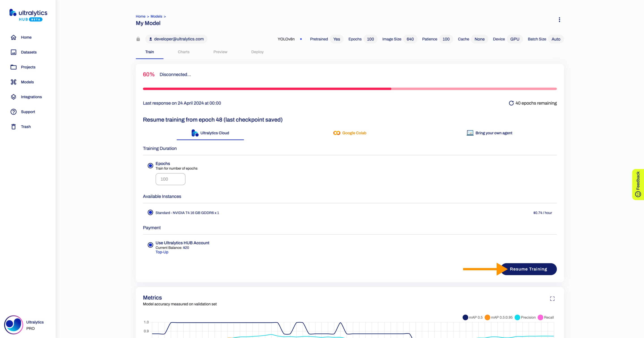Edit the Epochs number input field
This screenshot has height=338, width=644.
click(170, 179)
